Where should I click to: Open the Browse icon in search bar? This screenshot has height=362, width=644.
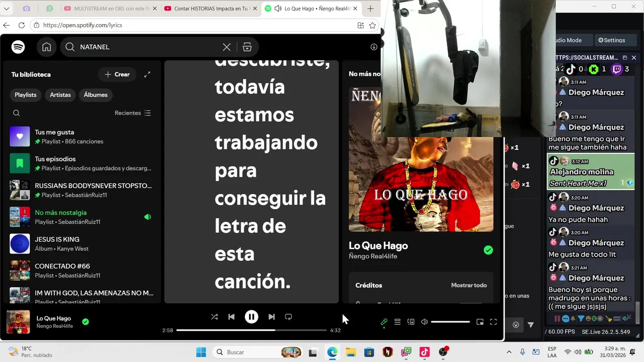(x=247, y=47)
